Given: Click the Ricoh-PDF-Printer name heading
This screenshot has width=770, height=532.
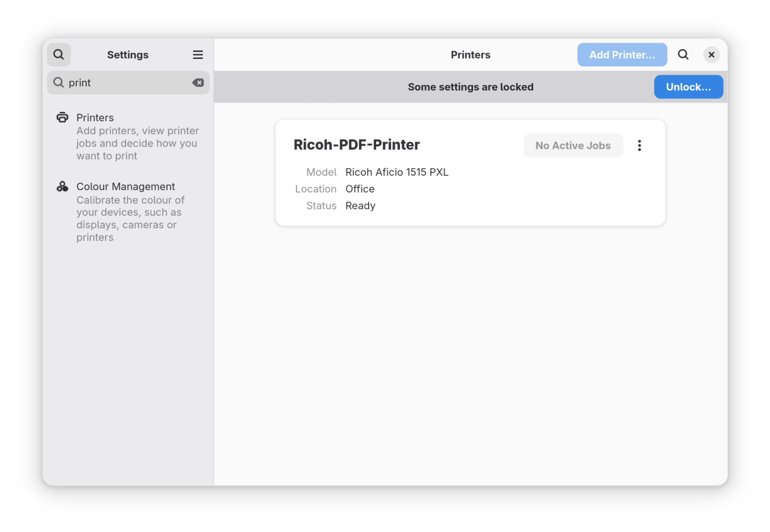Looking at the screenshot, I should 356,145.
